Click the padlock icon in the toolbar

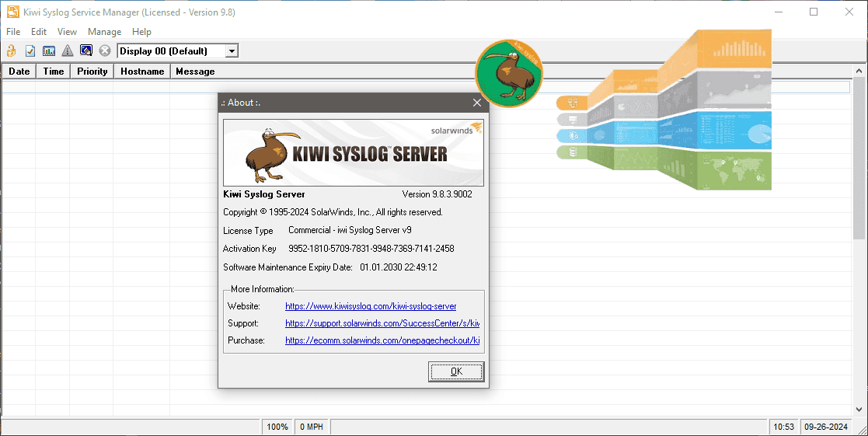12,51
